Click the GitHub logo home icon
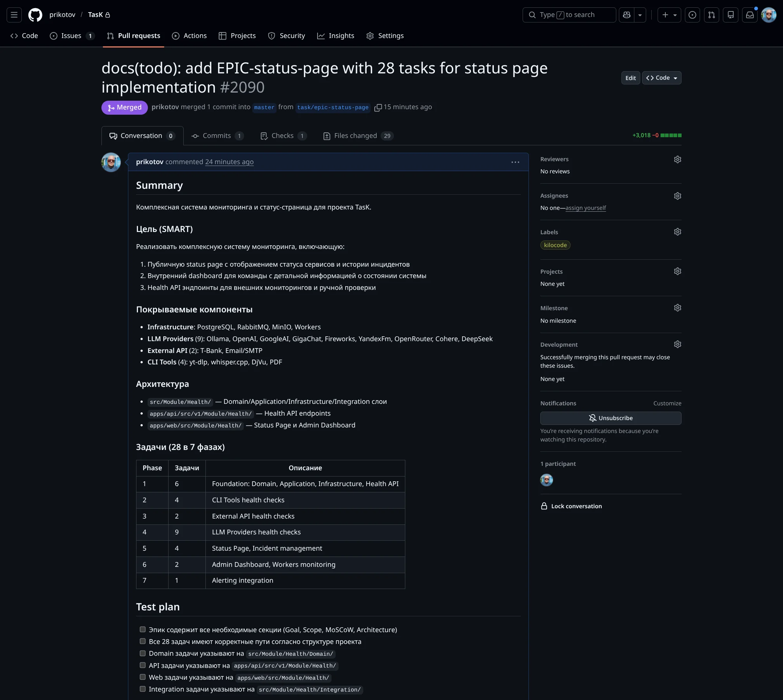This screenshot has height=700, width=783. point(35,15)
